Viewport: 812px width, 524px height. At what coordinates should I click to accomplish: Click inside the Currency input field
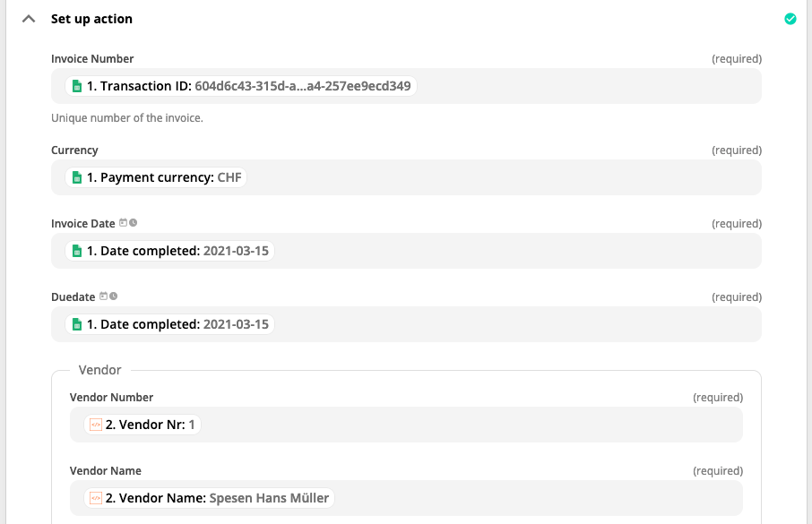(406, 177)
